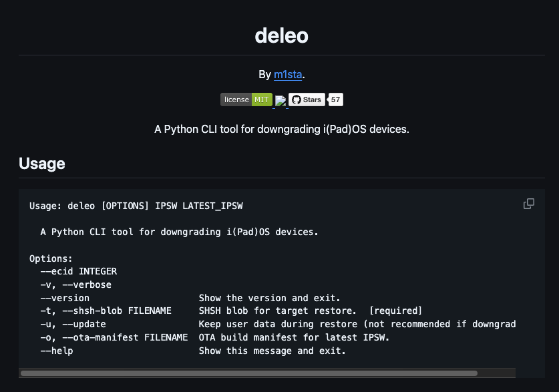Click the broken image badge icon
This screenshot has width=559, height=392.
pos(281,101)
